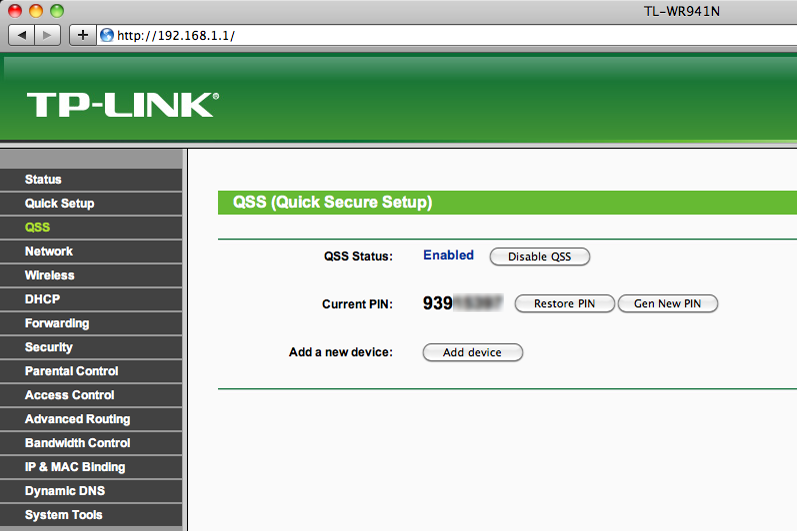Click the Add device button
Screen dimensions: 797x531
472,353
